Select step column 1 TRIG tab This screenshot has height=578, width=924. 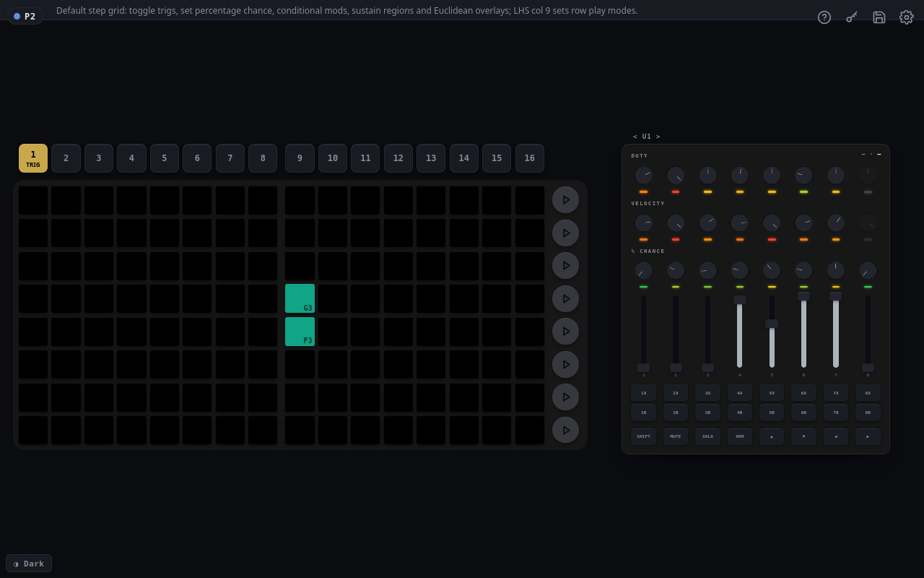(x=33, y=158)
